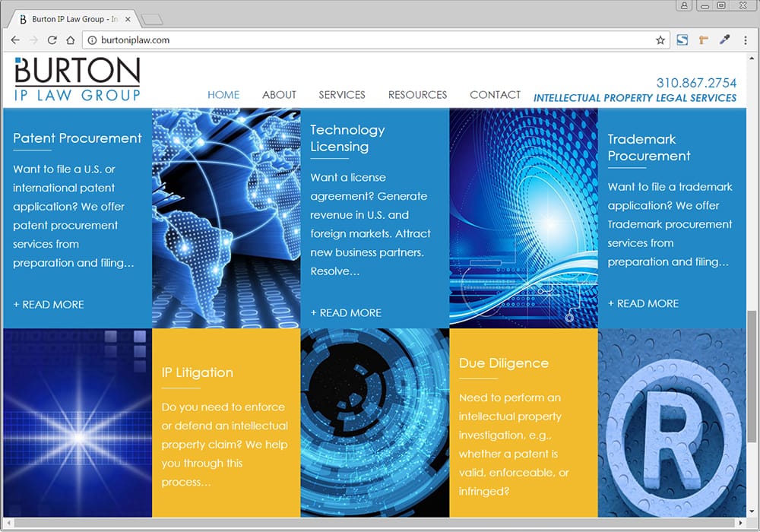This screenshot has width=760, height=532.
Task: Click the Trademark Procurement heading
Action: click(x=649, y=147)
